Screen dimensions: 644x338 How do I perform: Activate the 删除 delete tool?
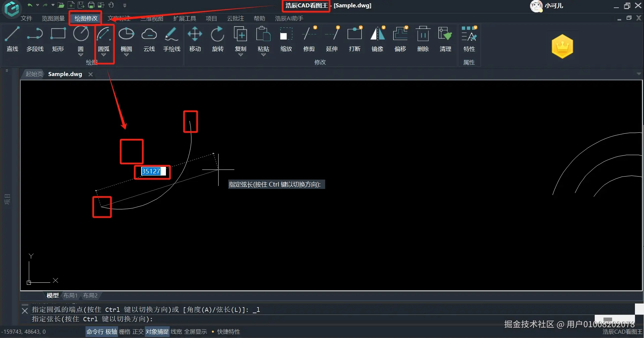423,39
